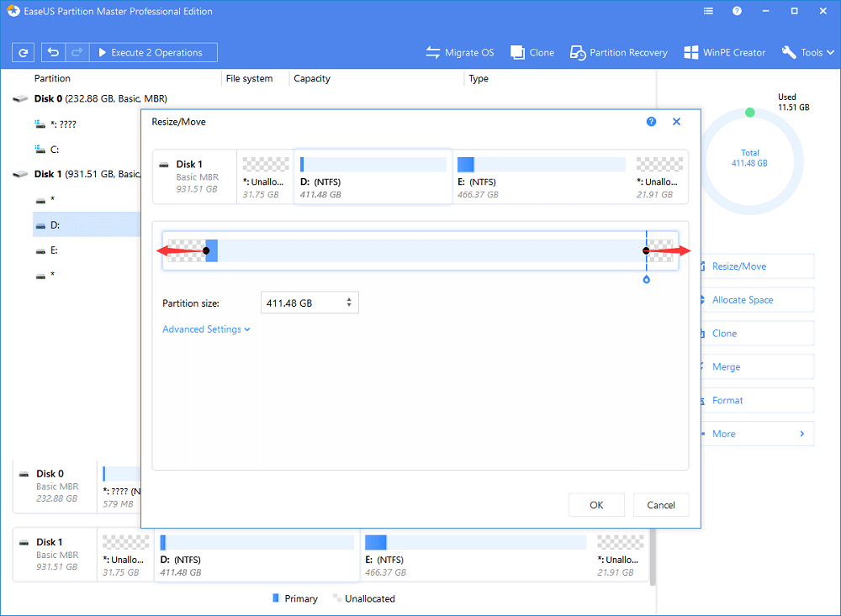Select Merge in the right panel

pos(727,366)
